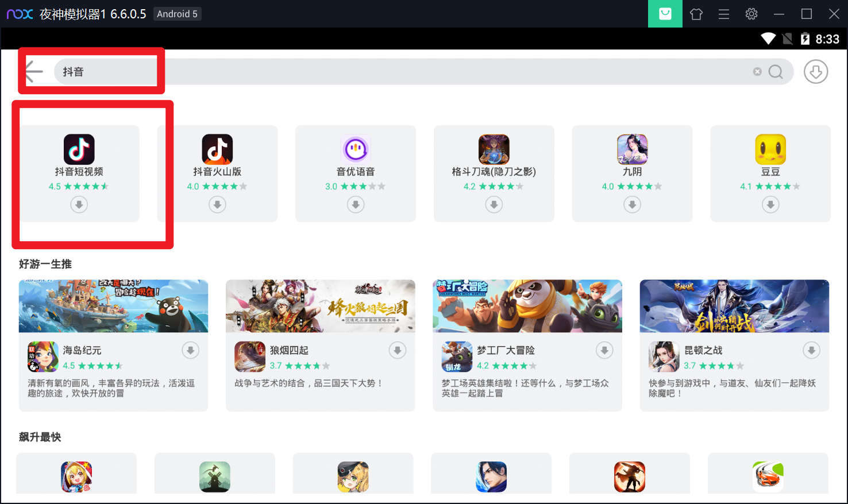Screen dimensions: 848x504
Task: Open the anime soldier girl icon under 飙升最快
Action: (353, 477)
